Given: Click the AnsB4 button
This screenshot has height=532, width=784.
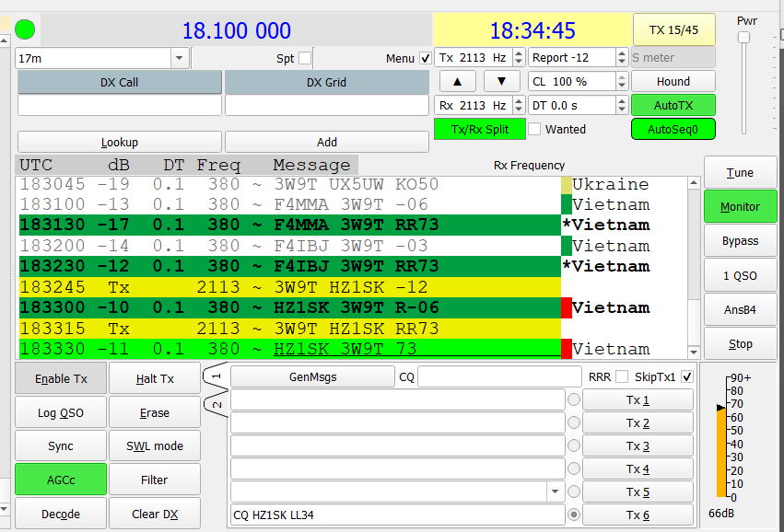Looking at the screenshot, I should [740, 309].
